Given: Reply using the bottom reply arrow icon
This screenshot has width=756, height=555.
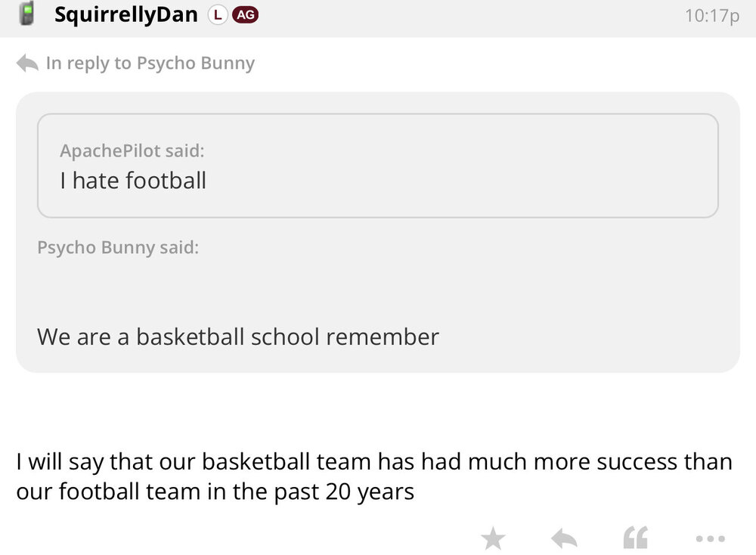Looking at the screenshot, I should click(564, 538).
